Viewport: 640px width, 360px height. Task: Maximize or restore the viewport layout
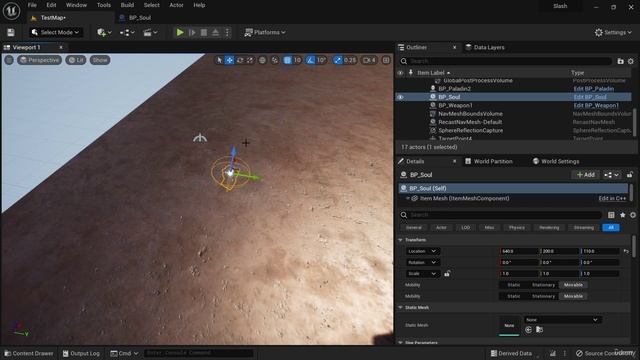(x=386, y=60)
